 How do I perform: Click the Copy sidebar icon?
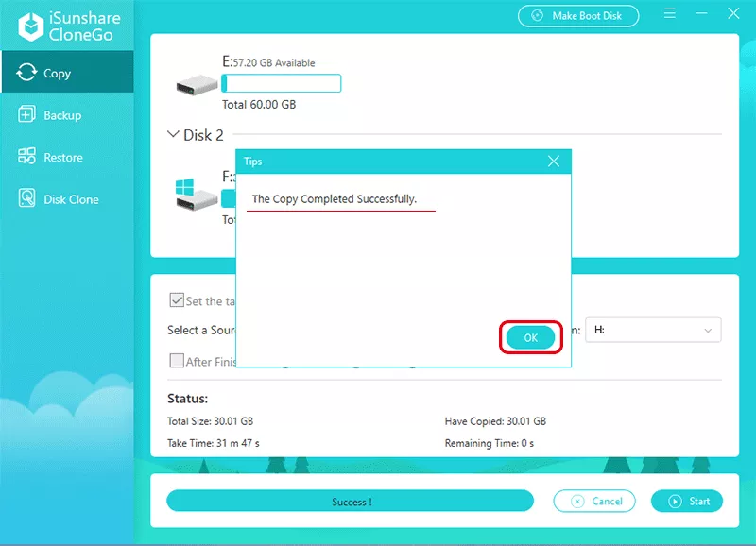coord(26,73)
